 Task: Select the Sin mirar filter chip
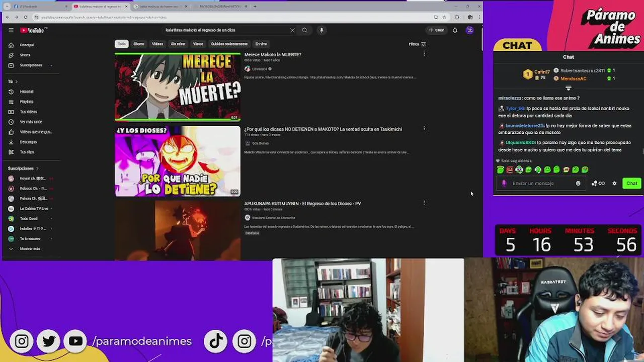point(178,44)
